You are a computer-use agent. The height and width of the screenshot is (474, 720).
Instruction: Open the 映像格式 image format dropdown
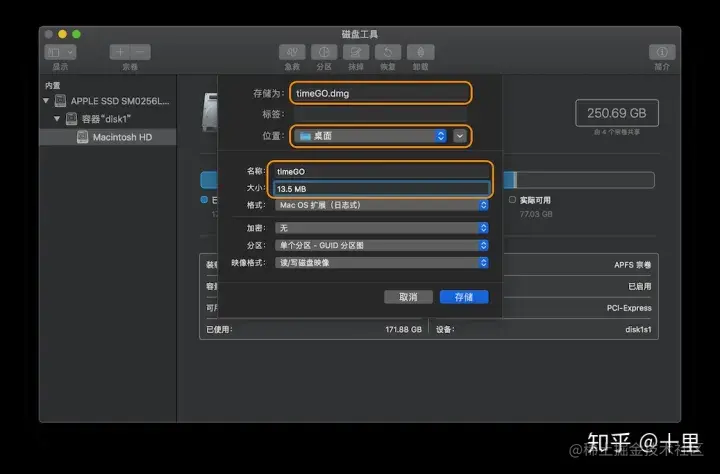click(382, 263)
